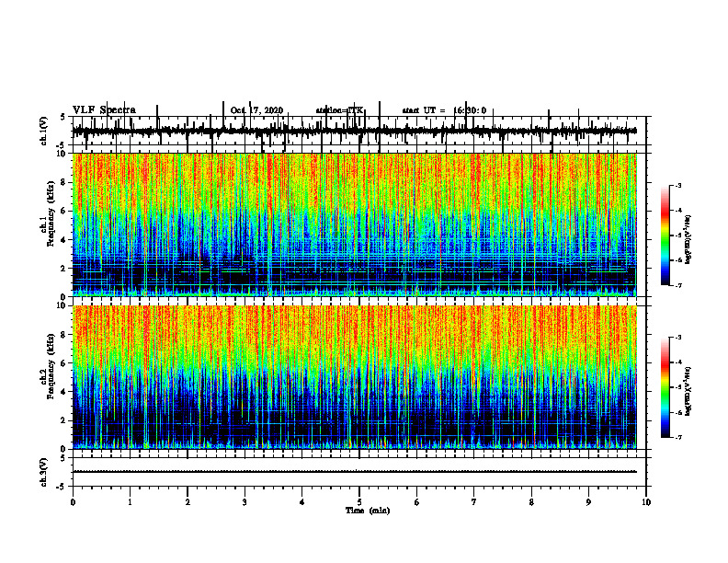Click time axis tick label "0"
728x563 pixels.
click(73, 502)
